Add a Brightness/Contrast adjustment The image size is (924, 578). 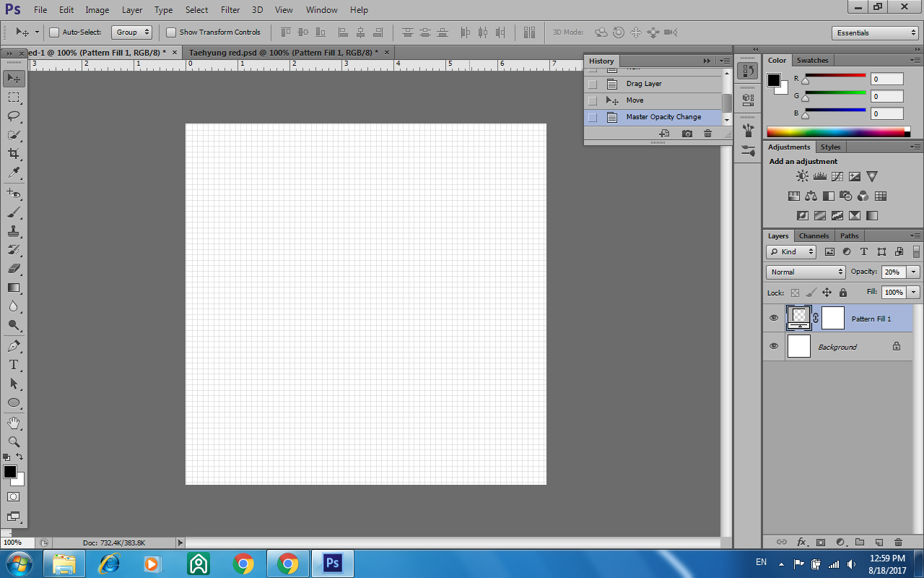(803, 176)
